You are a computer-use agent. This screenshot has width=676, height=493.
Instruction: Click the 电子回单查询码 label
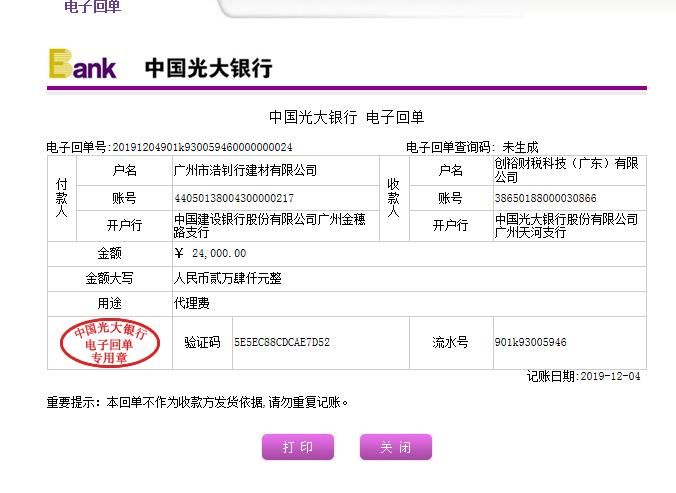[x=451, y=147]
